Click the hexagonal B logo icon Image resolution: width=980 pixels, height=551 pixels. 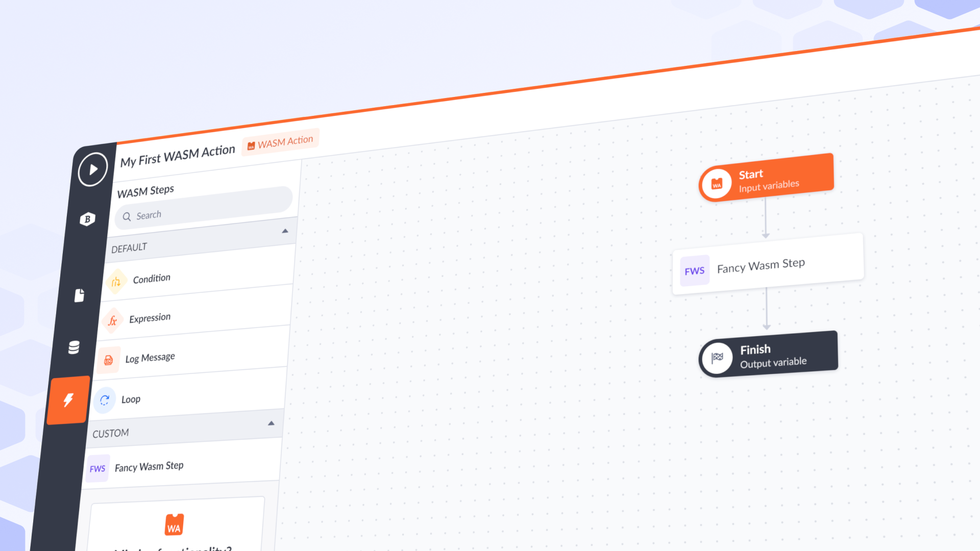[x=87, y=218]
